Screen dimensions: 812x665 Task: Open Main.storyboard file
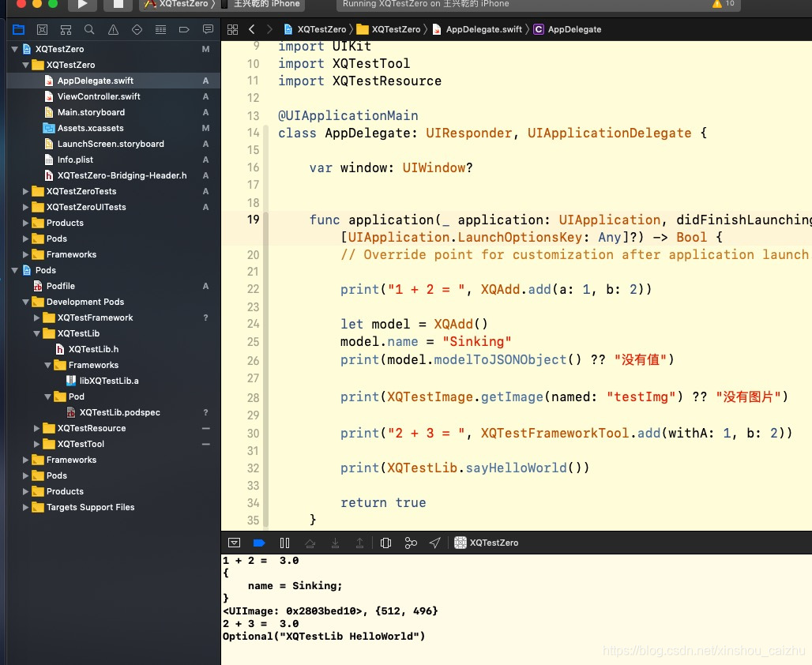[91, 112]
